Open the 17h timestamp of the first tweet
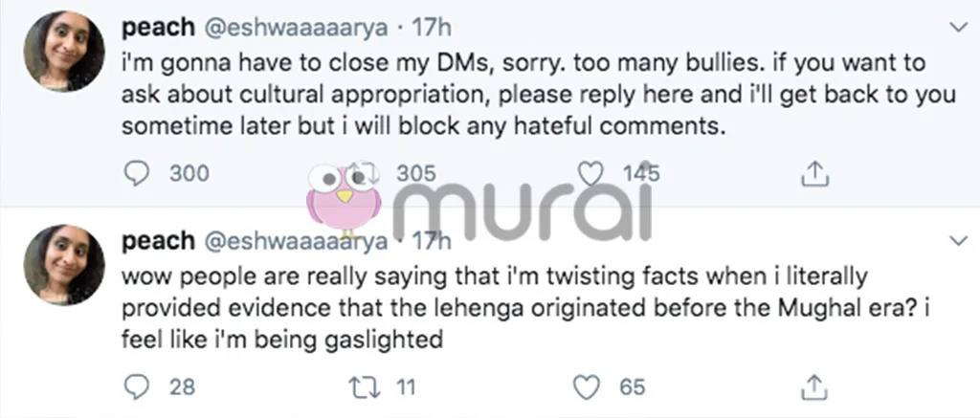The height and width of the screenshot is (418, 980). [429, 27]
